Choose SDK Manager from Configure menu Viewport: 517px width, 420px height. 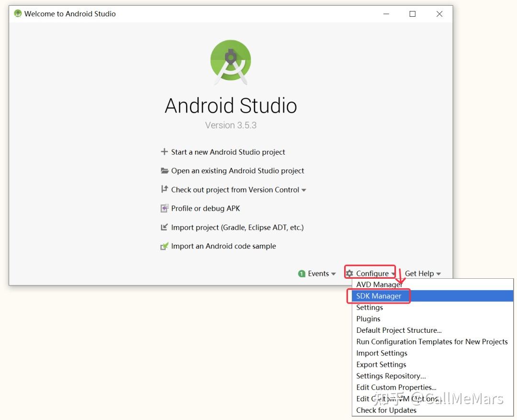coord(433,296)
